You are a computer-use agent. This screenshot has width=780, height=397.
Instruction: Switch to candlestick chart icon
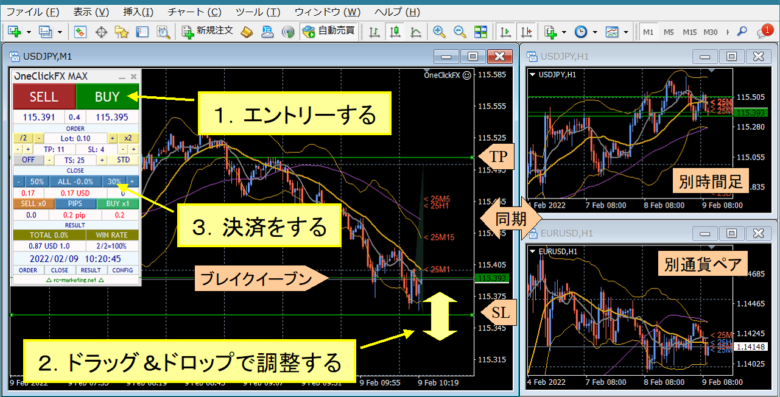pyautogui.click(x=395, y=32)
